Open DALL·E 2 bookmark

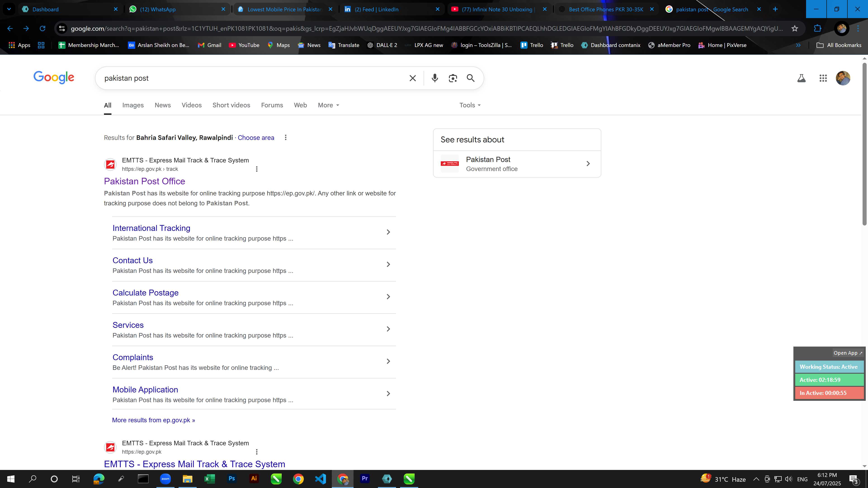pyautogui.click(x=382, y=45)
